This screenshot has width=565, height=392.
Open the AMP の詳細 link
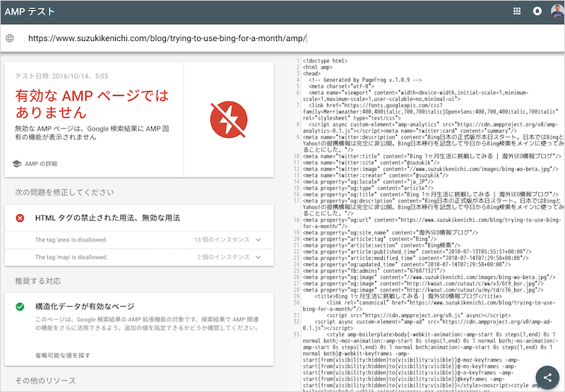41,164
